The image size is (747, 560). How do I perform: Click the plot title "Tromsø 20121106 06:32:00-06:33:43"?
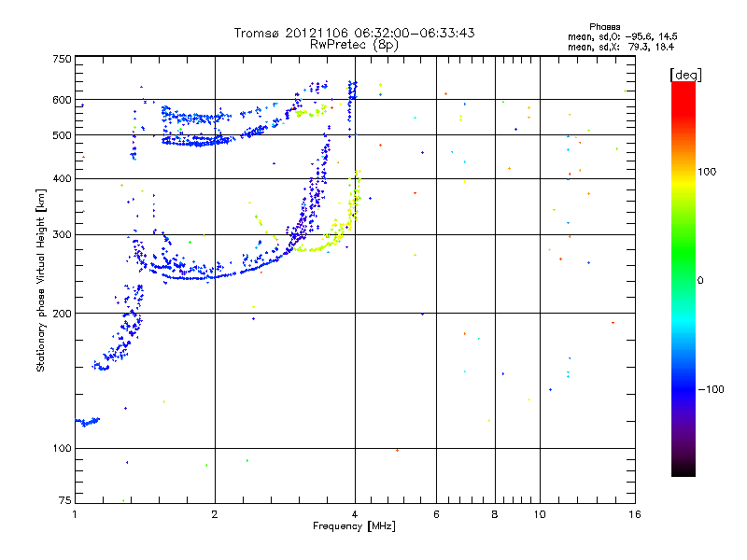point(354,33)
